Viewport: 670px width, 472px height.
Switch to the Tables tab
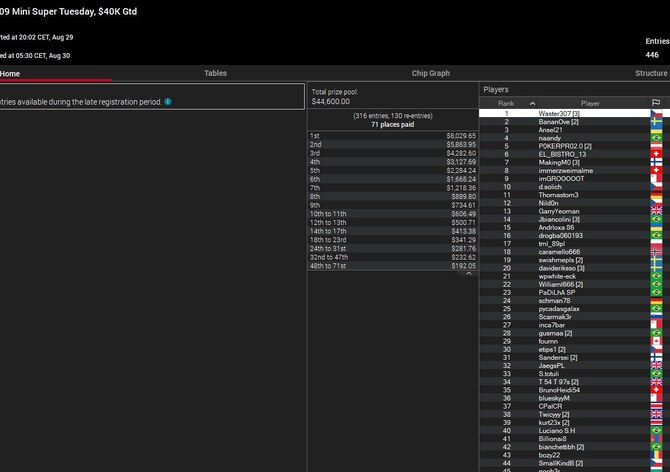click(x=215, y=73)
